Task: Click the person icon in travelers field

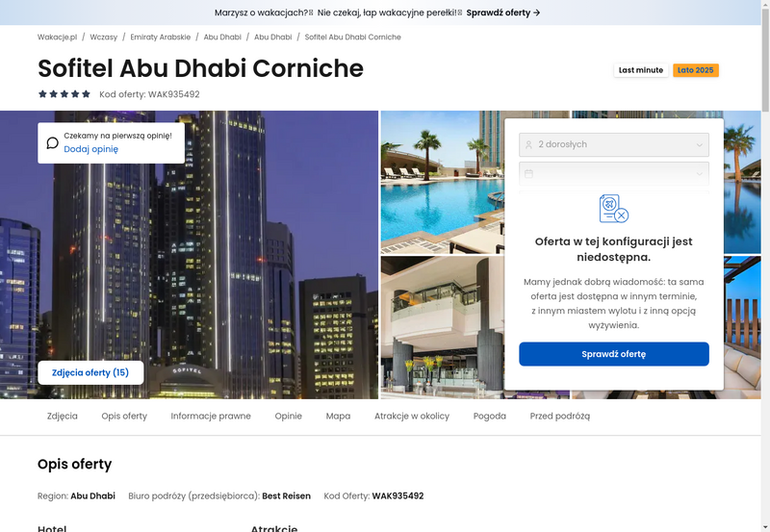Action: [528, 144]
